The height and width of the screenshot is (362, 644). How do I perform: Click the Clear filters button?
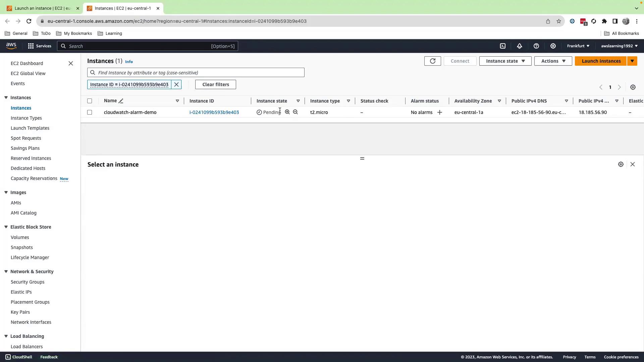215,84
